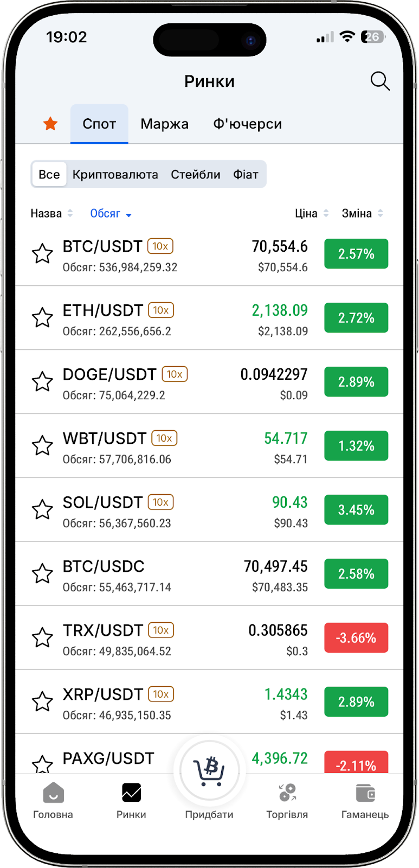419x868 pixels.
Task: Toggle the star for ETH/USDT
Action: pyautogui.click(x=42, y=318)
